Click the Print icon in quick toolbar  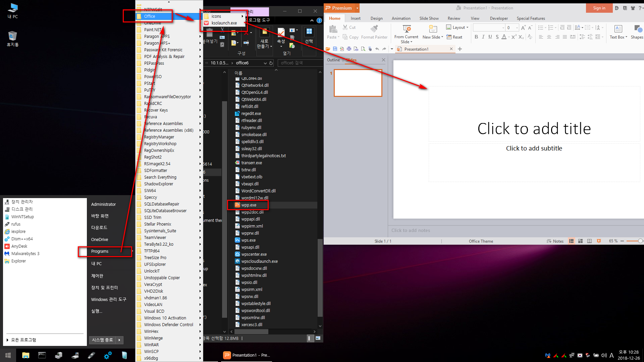point(349,49)
